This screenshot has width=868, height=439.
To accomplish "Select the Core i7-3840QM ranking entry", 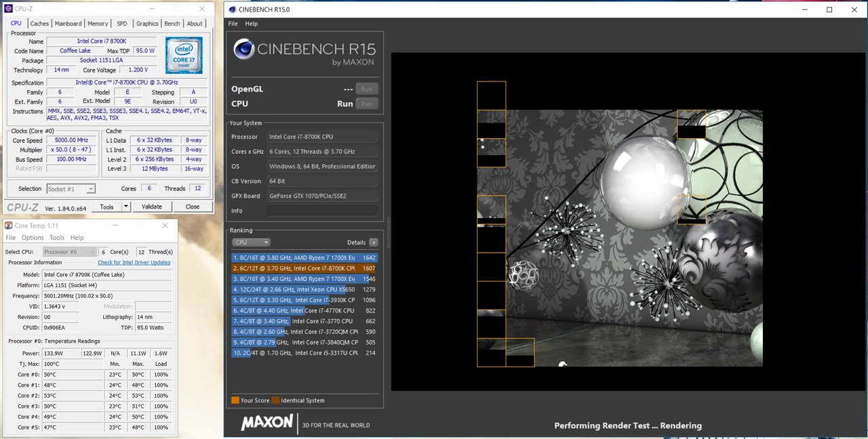I will point(304,342).
